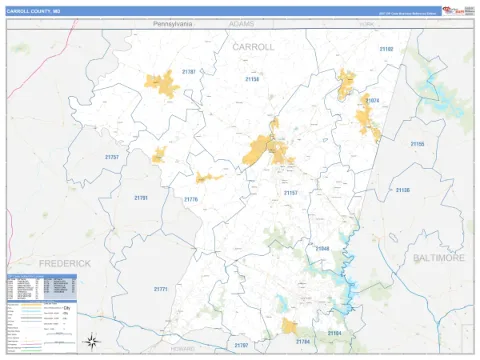Click the "HOWARD" county label
Screen dimensions: 480x360
tap(183, 349)
